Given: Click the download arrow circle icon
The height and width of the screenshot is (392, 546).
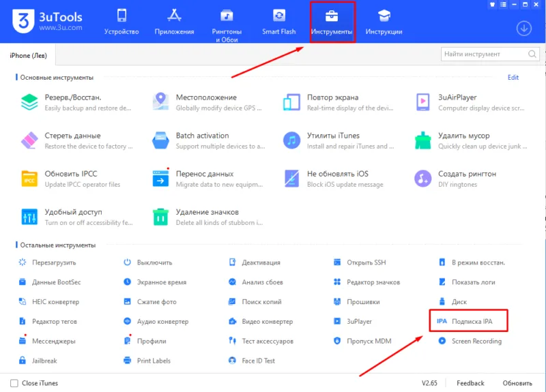Looking at the screenshot, I should click(x=523, y=29).
